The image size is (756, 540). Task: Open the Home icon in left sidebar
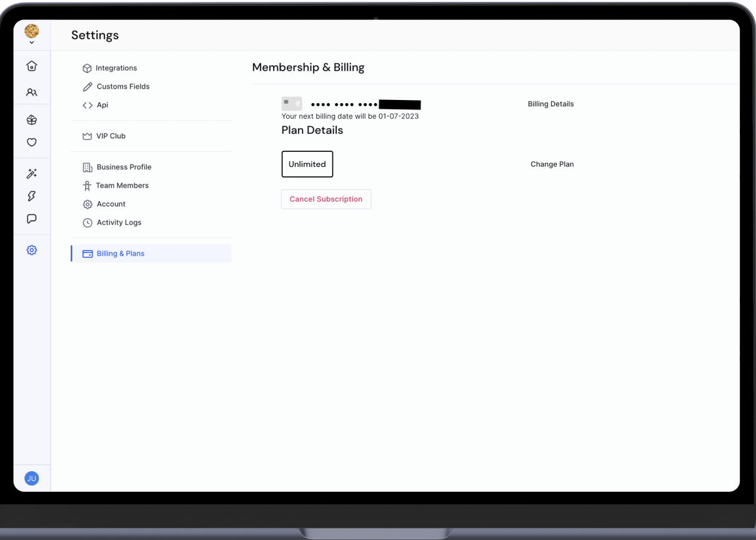click(31, 66)
